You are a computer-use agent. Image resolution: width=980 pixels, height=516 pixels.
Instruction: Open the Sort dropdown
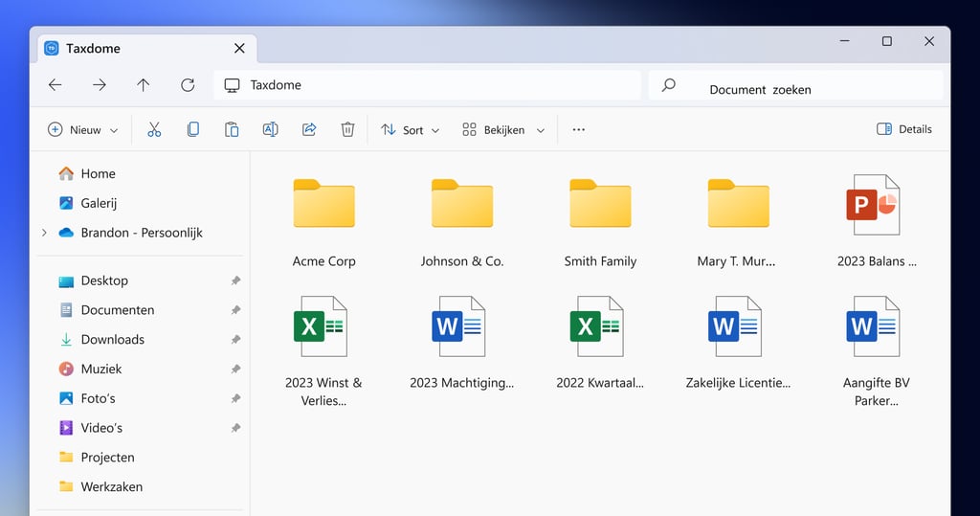411,130
